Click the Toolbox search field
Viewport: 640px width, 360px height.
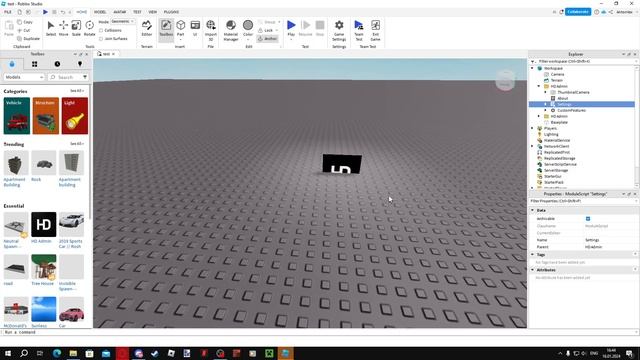(x=65, y=77)
